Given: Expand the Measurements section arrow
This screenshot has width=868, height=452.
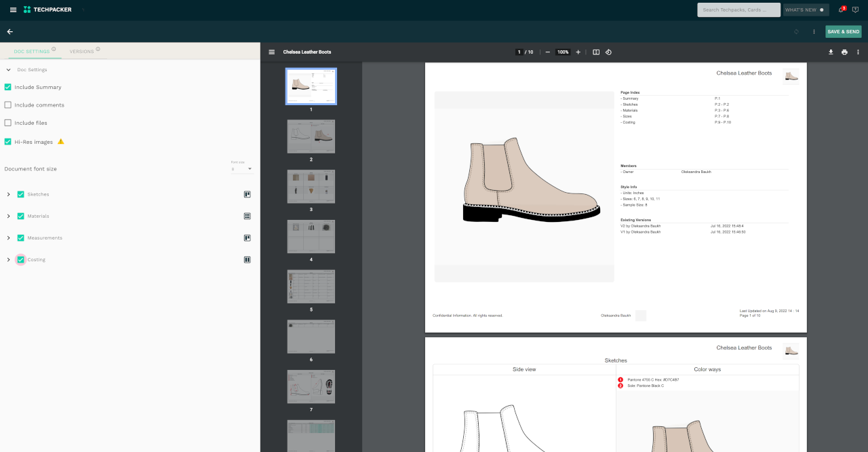Looking at the screenshot, I should pyautogui.click(x=9, y=238).
